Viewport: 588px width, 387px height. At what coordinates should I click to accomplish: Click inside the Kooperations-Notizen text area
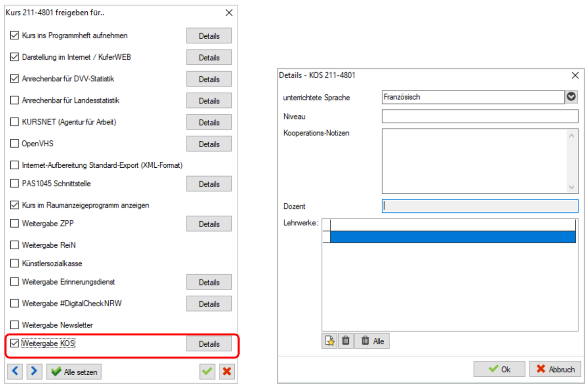pyautogui.click(x=474, y=161)
